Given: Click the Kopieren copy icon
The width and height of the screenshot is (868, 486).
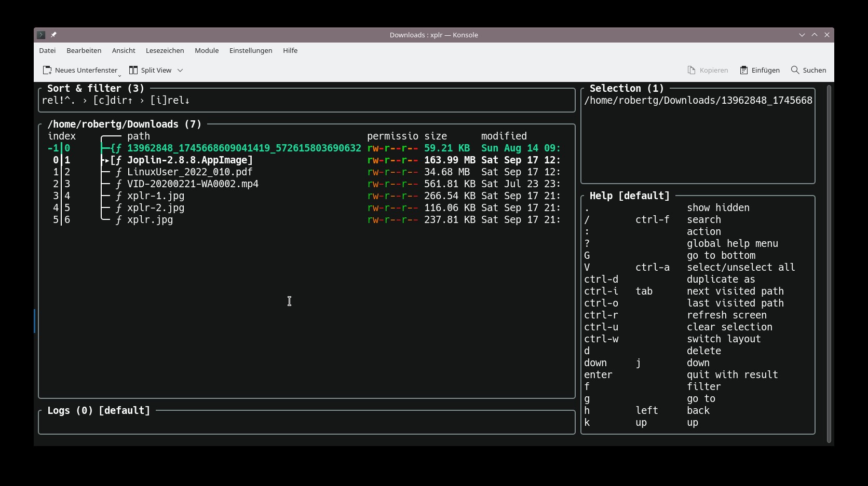Looking at the screenshot, I should tap(691, 70).
